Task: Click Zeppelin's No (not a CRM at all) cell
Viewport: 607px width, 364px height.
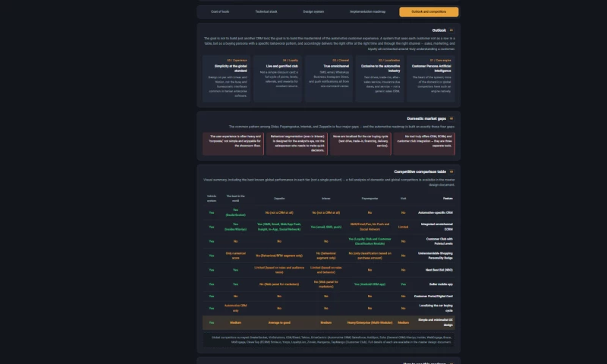Action: coord(279,213)
